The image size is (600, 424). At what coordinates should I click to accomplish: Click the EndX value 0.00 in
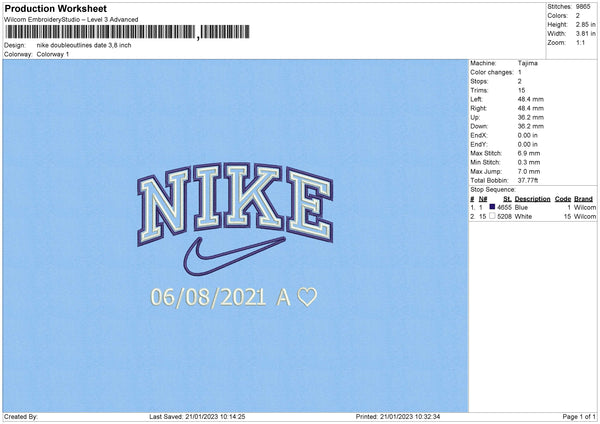click(x=528, y=135)
